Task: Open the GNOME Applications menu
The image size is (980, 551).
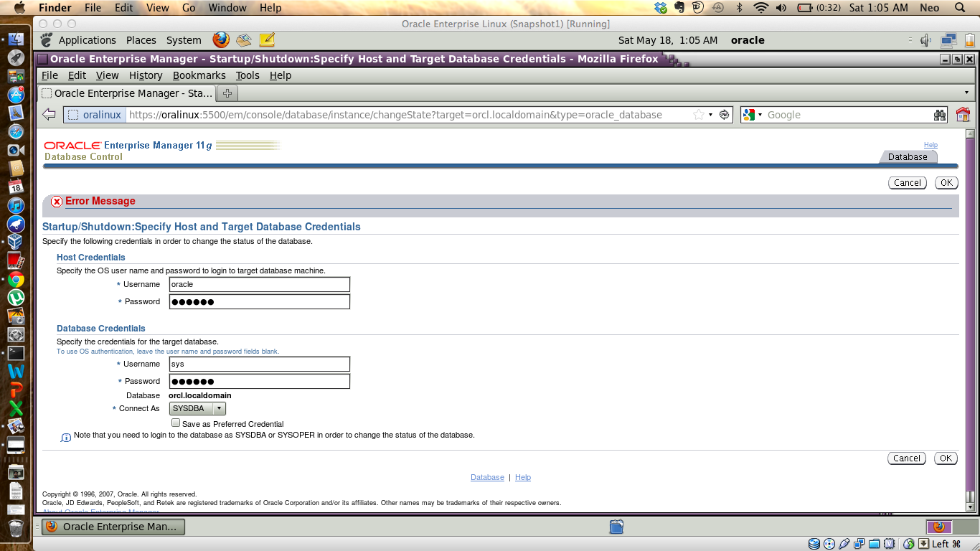Action: click(87, 40)
